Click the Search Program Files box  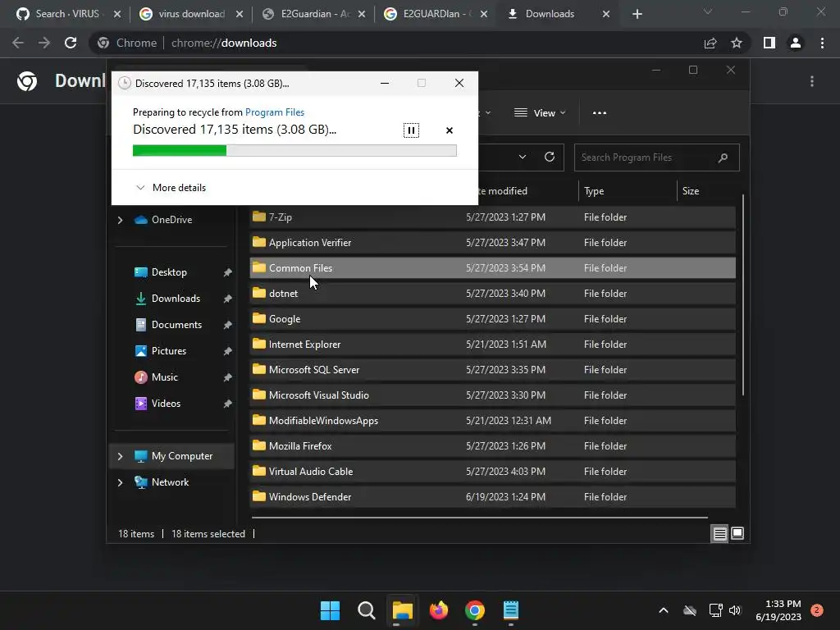[x=656, y=157]
